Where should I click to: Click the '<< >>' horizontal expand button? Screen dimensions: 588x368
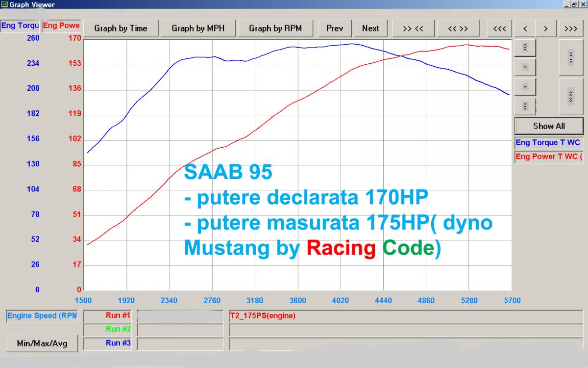pos(458,28)
